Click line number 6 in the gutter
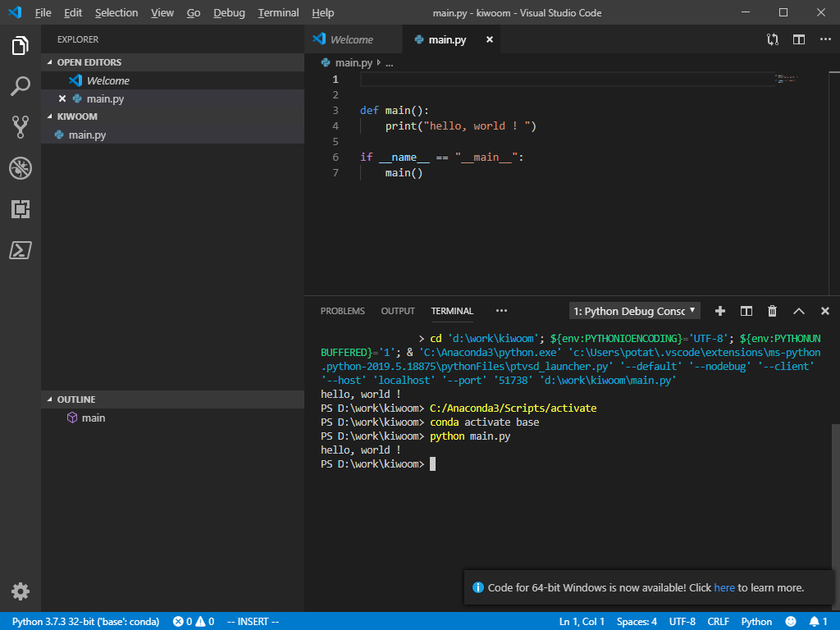 pos(336,157)
